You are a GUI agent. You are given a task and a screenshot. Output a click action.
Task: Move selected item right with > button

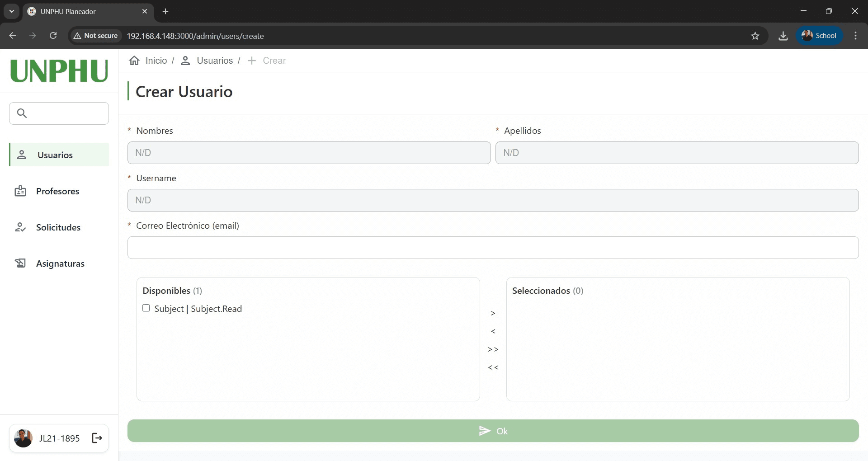tap(493, 313)
